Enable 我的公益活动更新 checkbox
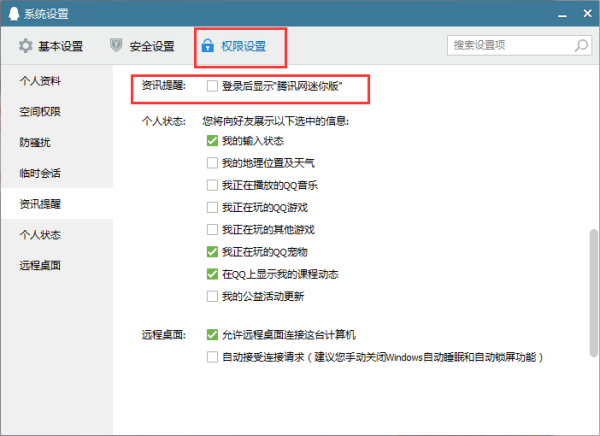Image resolution: width=600 pixels, height=436 pixels. click(212, 296)
